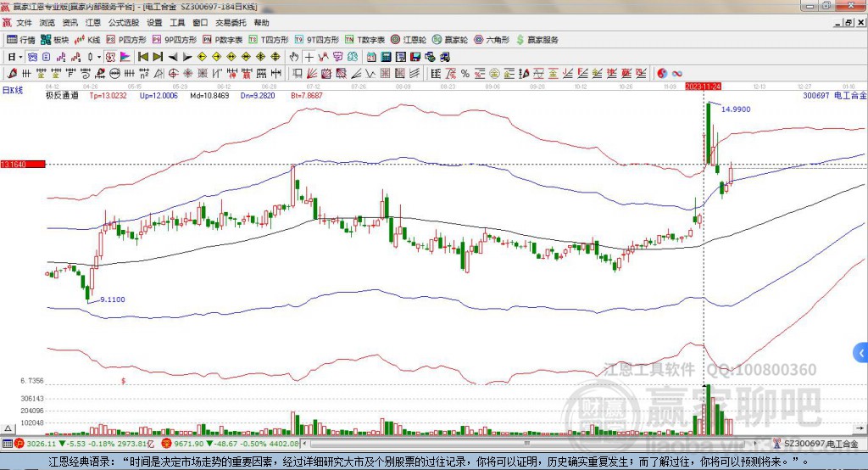Click the red 13.1640 price tag
This screenshot has height=470, width=868.
pos(23,164)
